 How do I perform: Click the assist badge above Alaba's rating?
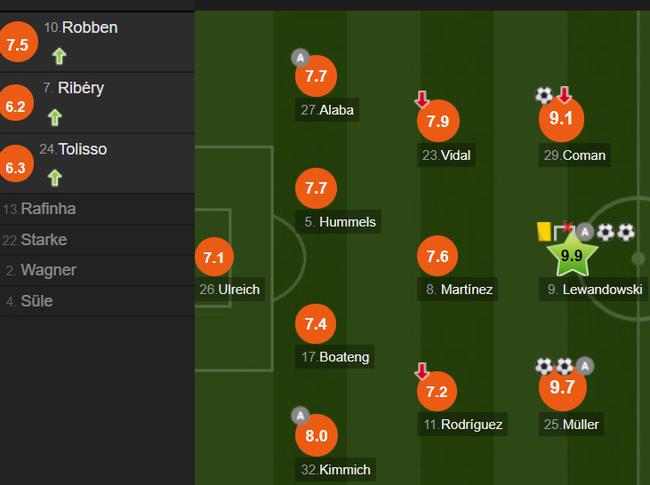[x=300, y=58]
